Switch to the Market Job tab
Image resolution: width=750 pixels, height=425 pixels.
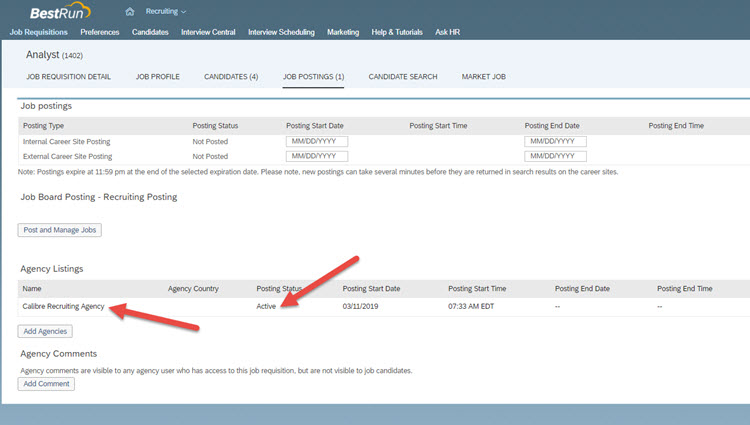(x=484, y=76)
